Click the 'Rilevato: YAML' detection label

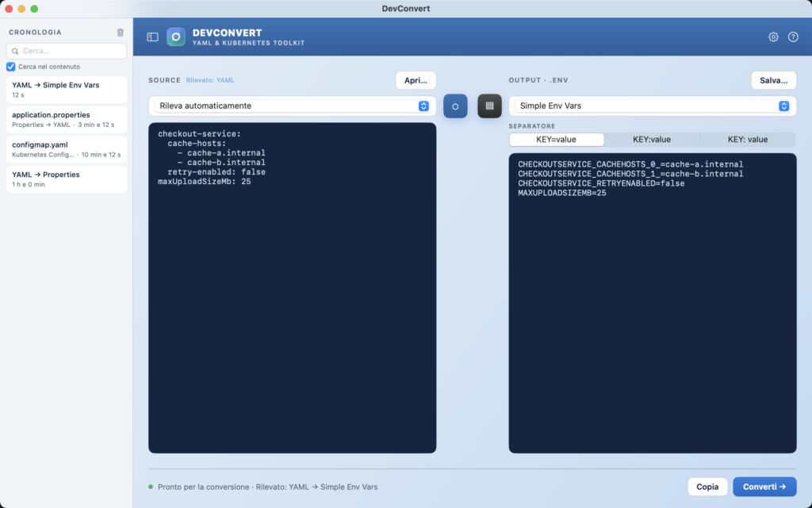[x=210, y=80]
